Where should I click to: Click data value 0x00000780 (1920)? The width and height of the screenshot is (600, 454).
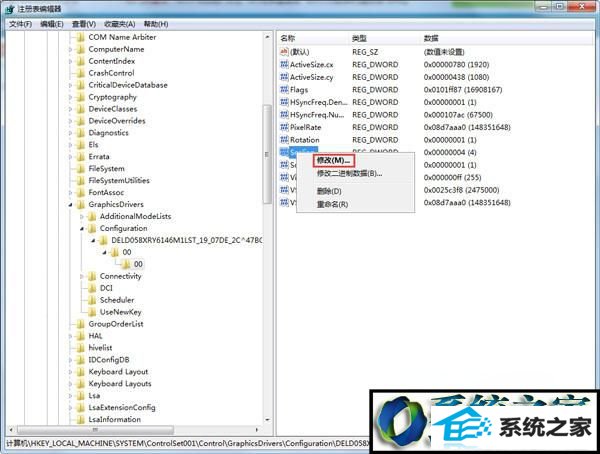tap(456, 64)
